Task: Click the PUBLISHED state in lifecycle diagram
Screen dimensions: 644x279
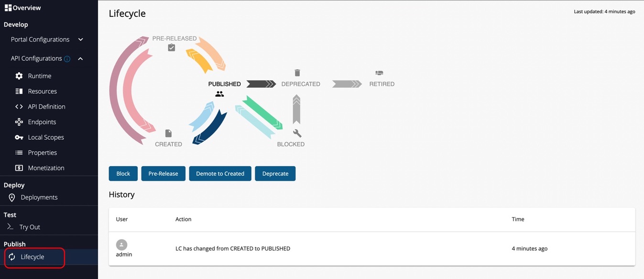Action: (x=224, y=84)
